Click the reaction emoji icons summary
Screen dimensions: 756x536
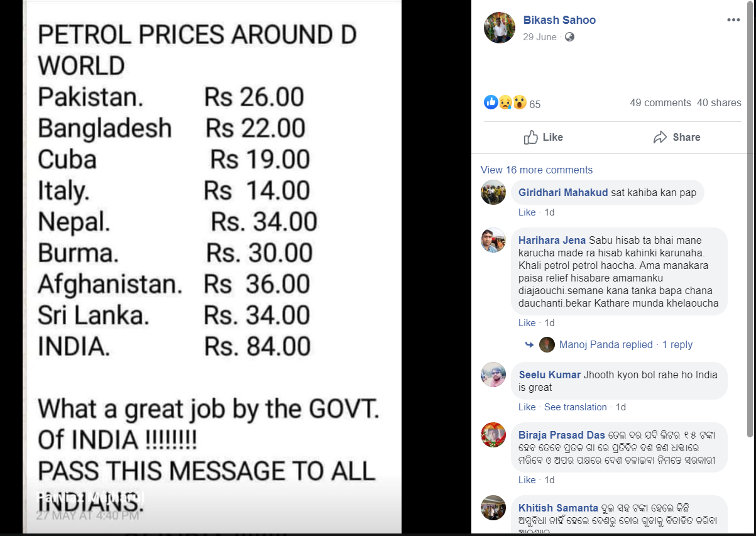point(505,102)
